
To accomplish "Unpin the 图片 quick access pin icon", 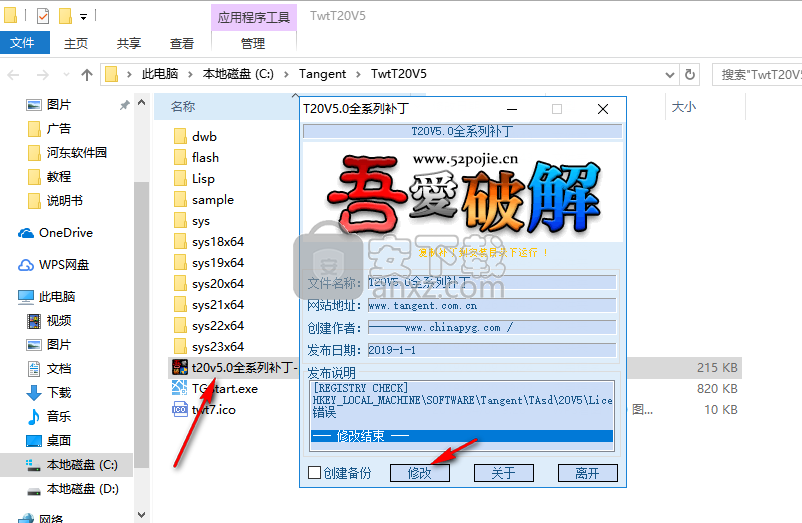I will click(124, 105).
